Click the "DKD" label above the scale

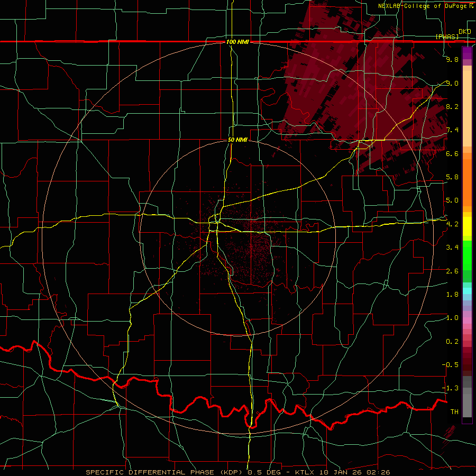tap(465, 32)
